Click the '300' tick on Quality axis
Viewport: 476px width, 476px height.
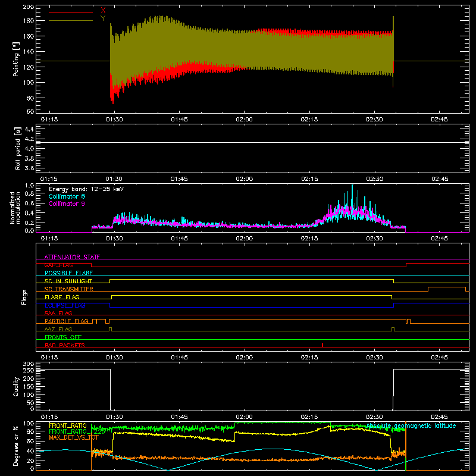(29, 364)
